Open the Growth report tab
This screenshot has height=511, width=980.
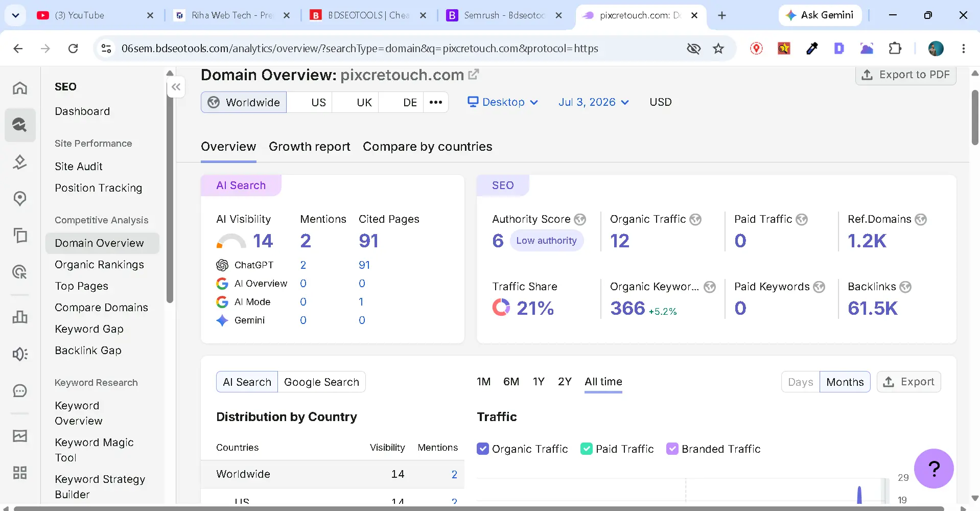pyautogui.click(x=310, y=147)
